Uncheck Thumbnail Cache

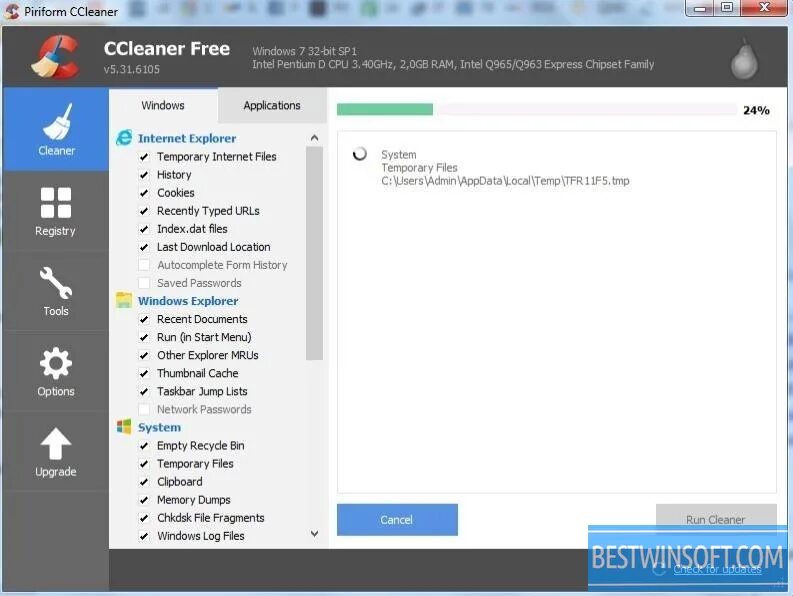point(144,373)
